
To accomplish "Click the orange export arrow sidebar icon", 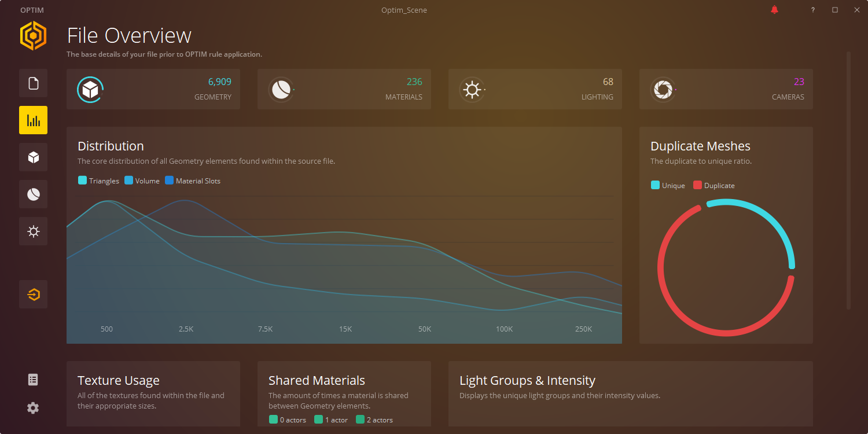I will 33,295.
